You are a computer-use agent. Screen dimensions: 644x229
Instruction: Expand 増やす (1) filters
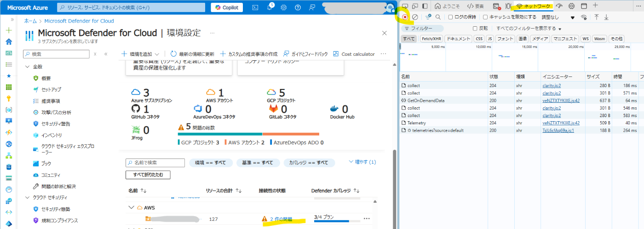362,162
